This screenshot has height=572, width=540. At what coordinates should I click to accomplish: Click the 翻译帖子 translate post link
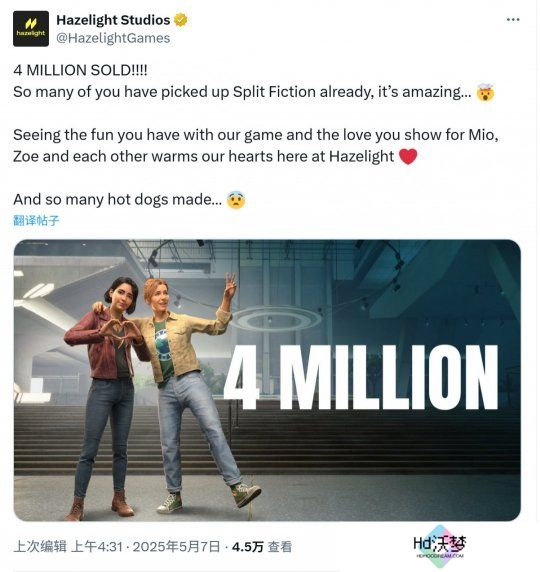[x=36, y=220]
